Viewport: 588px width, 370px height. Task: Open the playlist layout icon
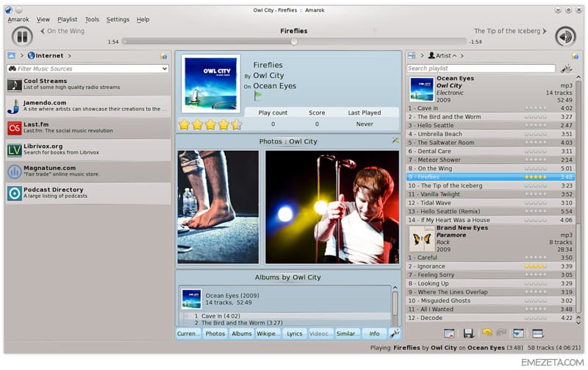tap(537, 333)
